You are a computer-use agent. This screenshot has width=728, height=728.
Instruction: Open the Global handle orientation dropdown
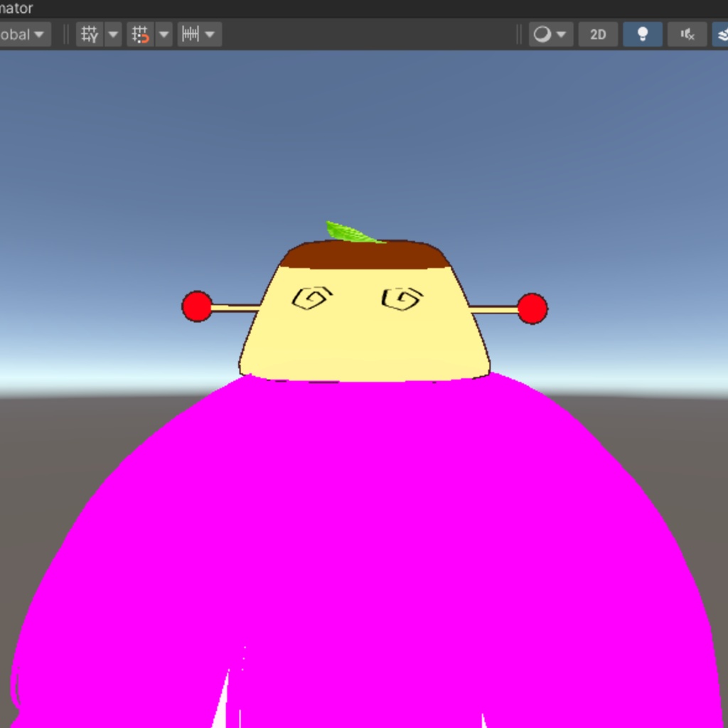[21, 34]
